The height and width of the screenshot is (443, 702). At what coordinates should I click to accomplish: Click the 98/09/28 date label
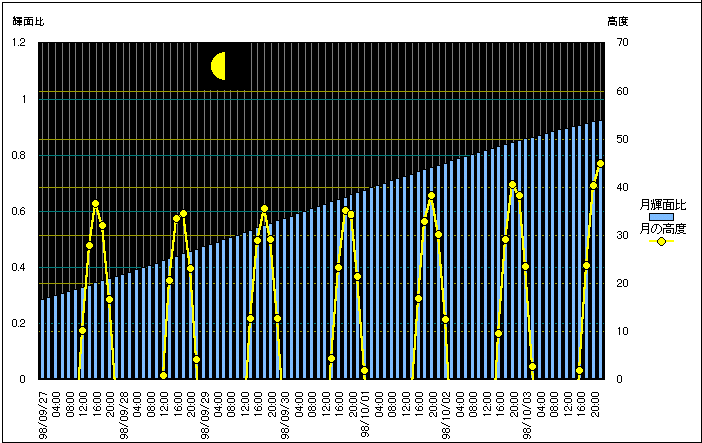[x=124, y=411]
